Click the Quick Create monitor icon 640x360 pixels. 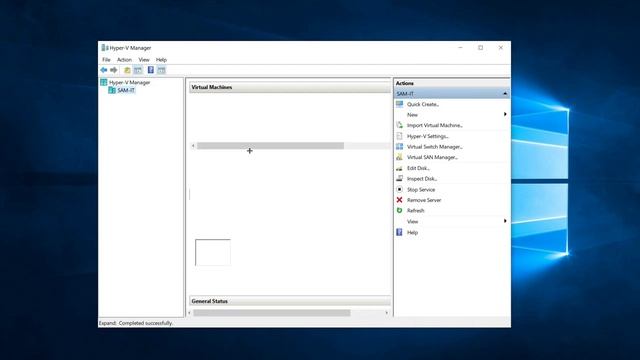tap(400, 104)
